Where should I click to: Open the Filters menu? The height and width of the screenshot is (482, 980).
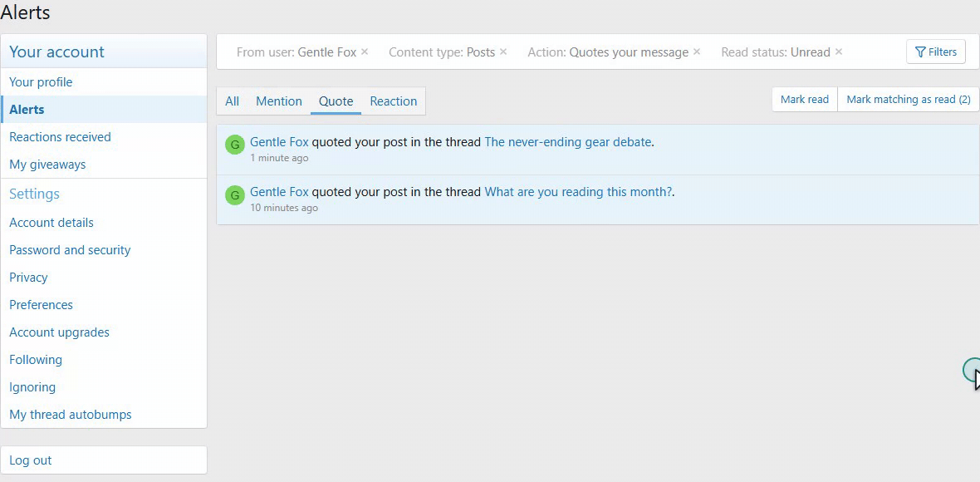[x=936, y=52]
